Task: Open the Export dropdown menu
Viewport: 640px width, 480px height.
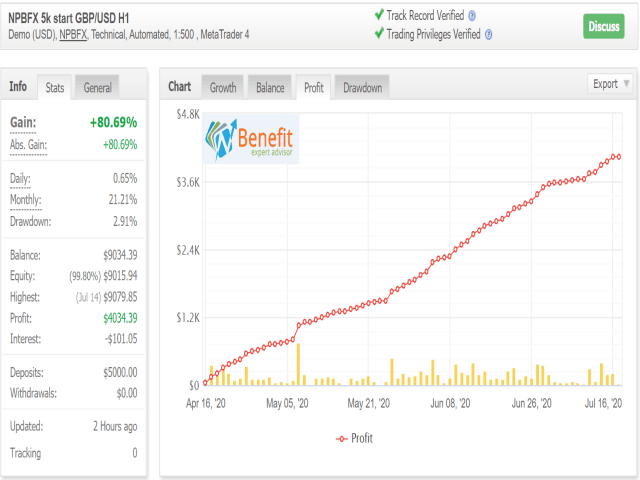Action: 610,84
